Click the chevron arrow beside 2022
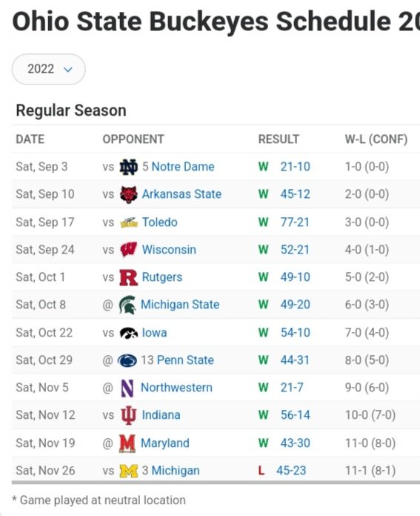The width and height of the screenshot is (420, 516). tap(67, 70)
